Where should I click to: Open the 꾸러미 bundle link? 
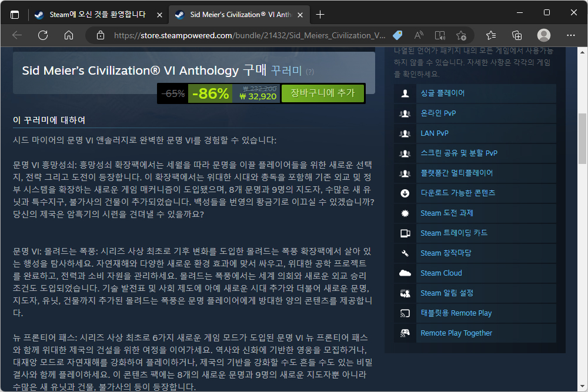[x=286, y=71]
